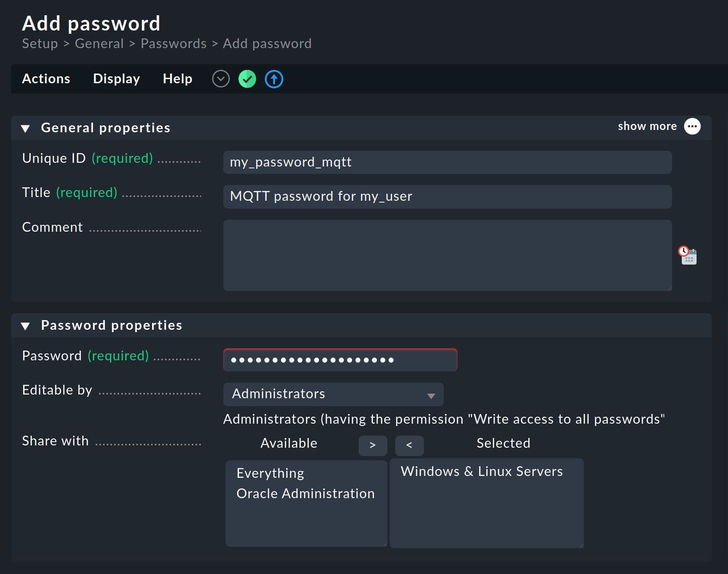This screenshot has height=574, width=728.
Task: Focus the Unique ID input field
Action: coord(447,162)
